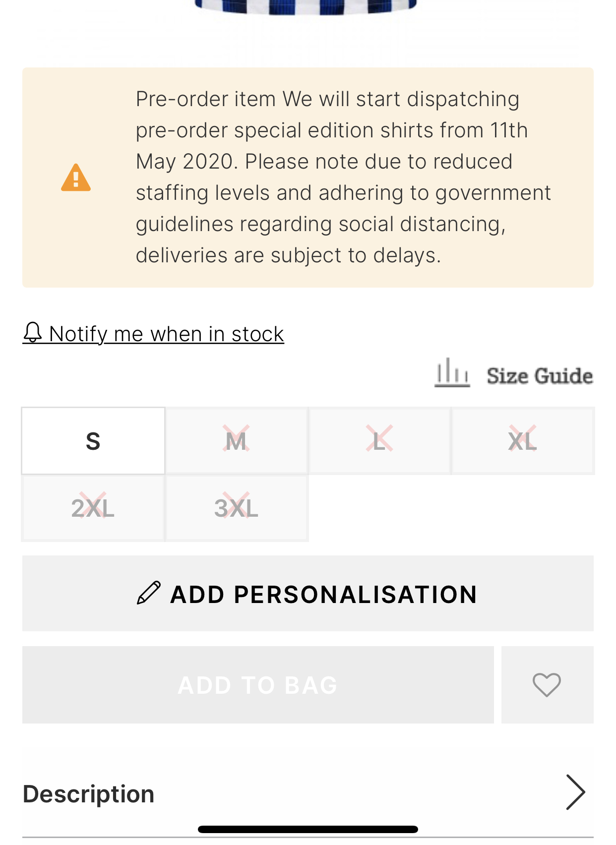Select crossed-out size M
Image resolution: width=616 pixels, height=845 pixels.
tap(236, 441)
